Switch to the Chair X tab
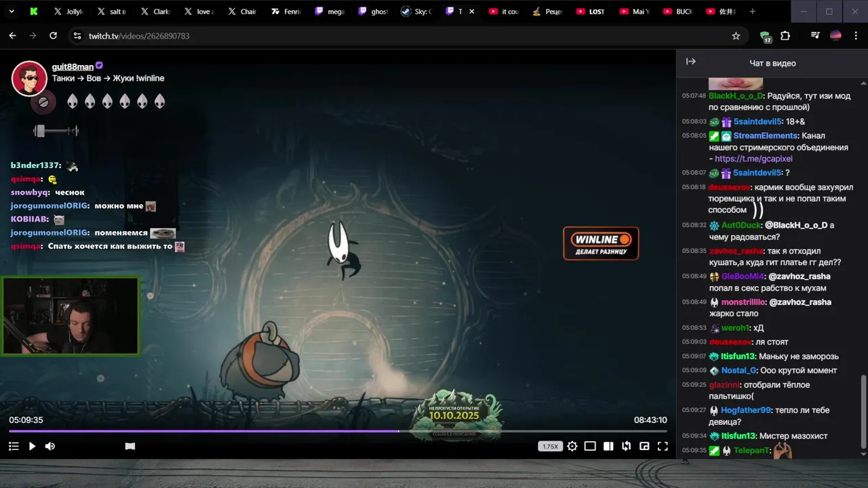Screen dimensions: 868x488 coord(241,12)
